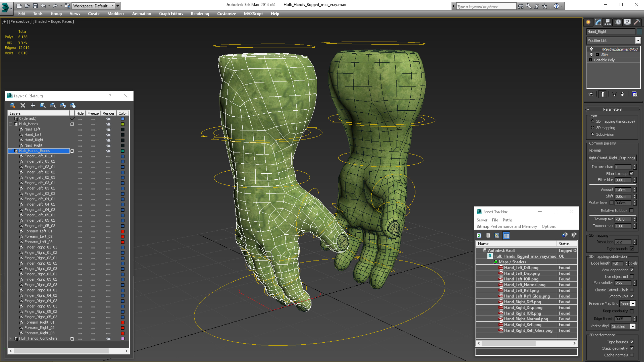Expand Editable Poly sub-object levels
Viewport: 644px width, 362px height.
coord(591,60)
